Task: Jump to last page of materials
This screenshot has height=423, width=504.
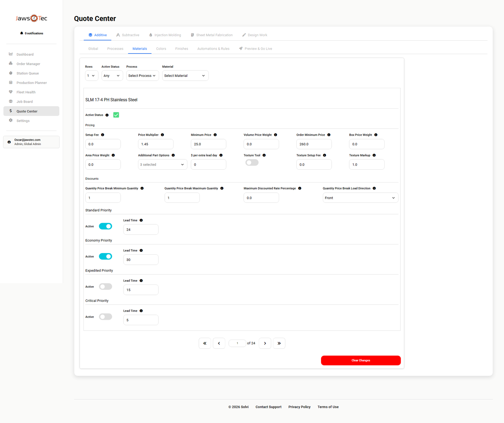Action: (279, 343)
